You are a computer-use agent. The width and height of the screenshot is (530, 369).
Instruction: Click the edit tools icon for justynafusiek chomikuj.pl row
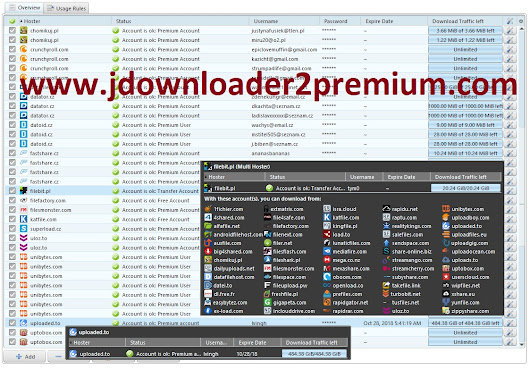coord(509,31)
